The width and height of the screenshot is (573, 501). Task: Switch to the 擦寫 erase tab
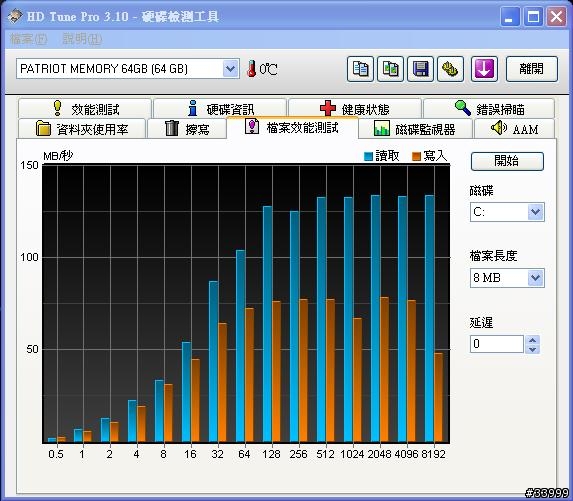tap(187, 129)
